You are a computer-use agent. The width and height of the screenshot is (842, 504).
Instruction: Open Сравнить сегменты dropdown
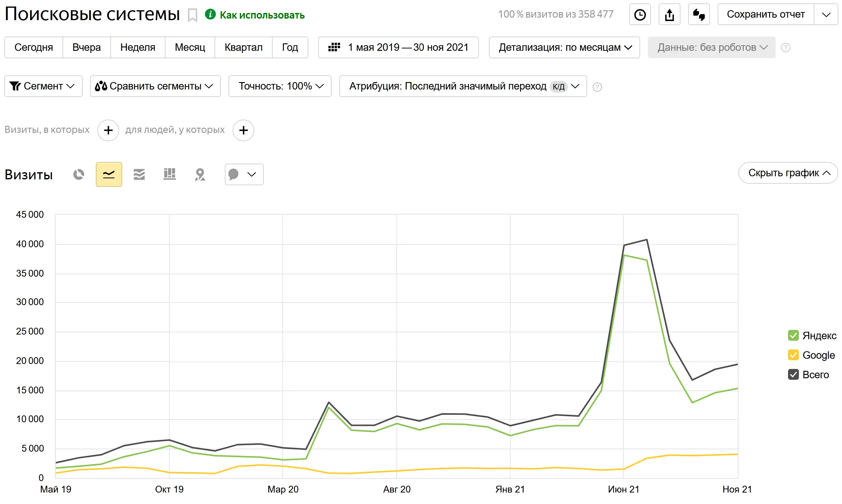tap(155, 86)
